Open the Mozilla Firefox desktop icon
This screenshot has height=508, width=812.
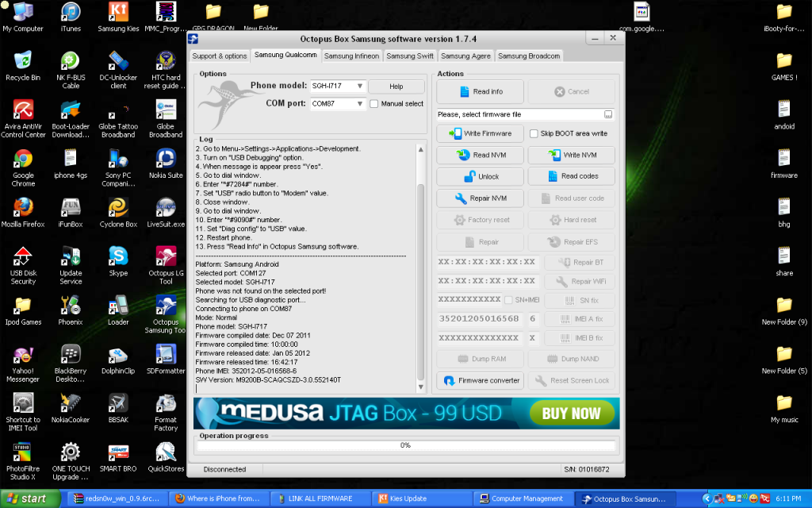point(23,212)
